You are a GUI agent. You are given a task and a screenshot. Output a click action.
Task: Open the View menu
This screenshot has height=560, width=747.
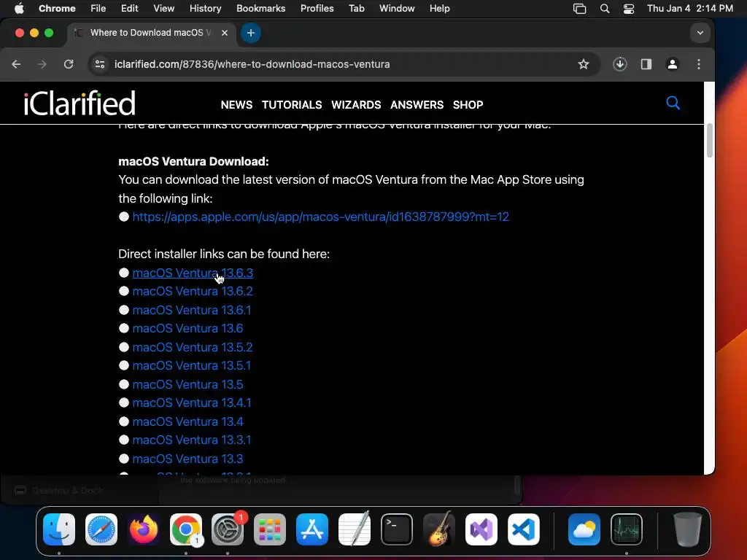click(x=163, y=9)
